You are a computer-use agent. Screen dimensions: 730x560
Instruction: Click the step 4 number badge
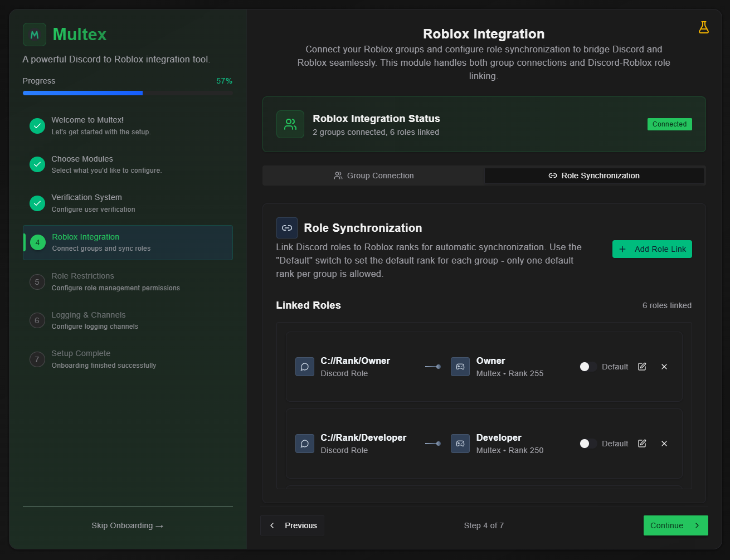(x=38, y=242)
